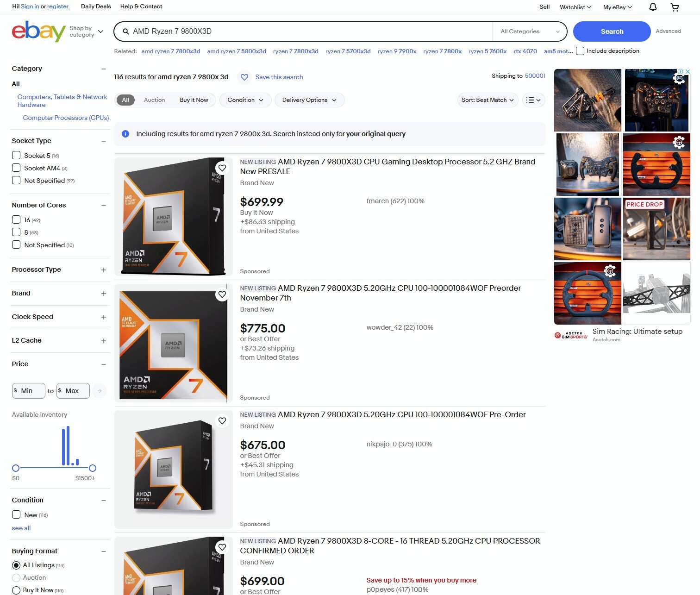The height and width of the screenshot is (595, 700).
Task: Open the All Categories dropdown
Action: click(x=530, y=31)
